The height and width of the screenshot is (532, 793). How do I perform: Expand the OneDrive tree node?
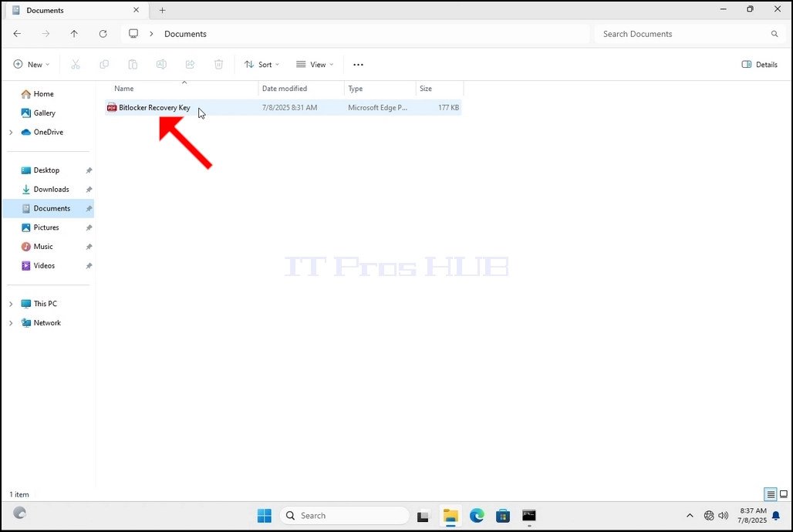coord(11,133)
